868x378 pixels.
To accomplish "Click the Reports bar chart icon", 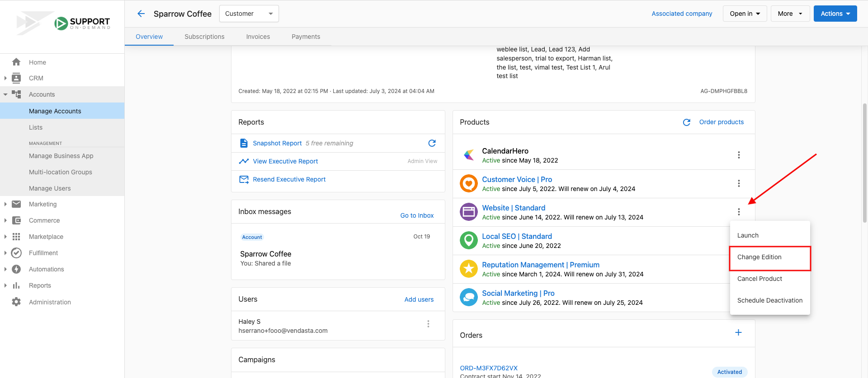I will pyautogui.click(x=16, y=285).
